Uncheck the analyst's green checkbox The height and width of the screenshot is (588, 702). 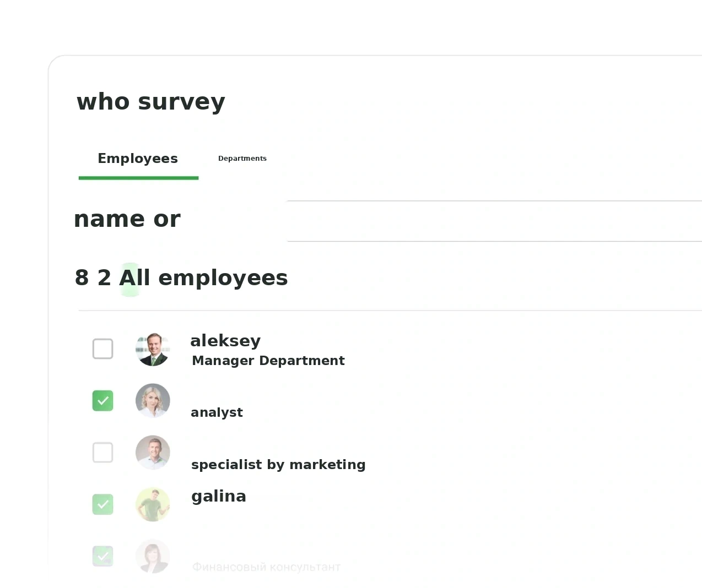(x=102, y=401)
